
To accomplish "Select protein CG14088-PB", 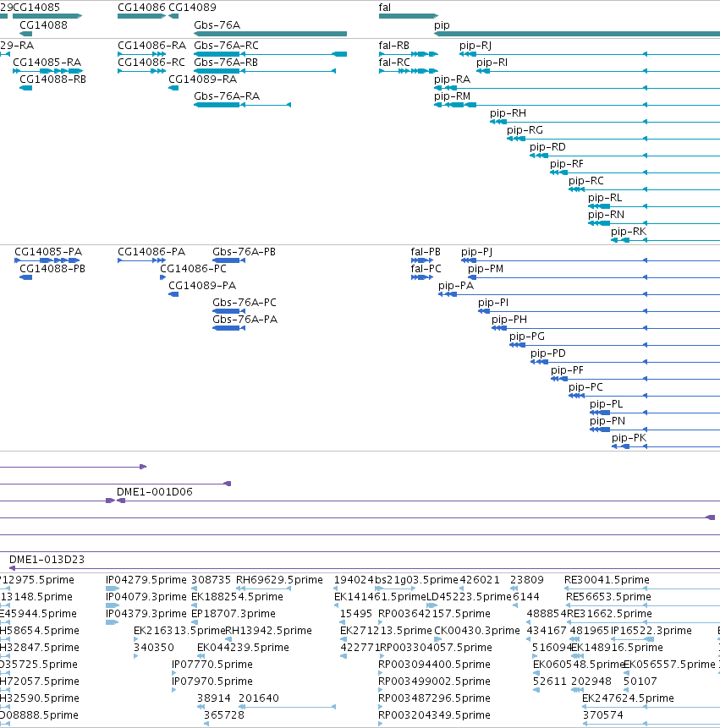I will point(25,277).
